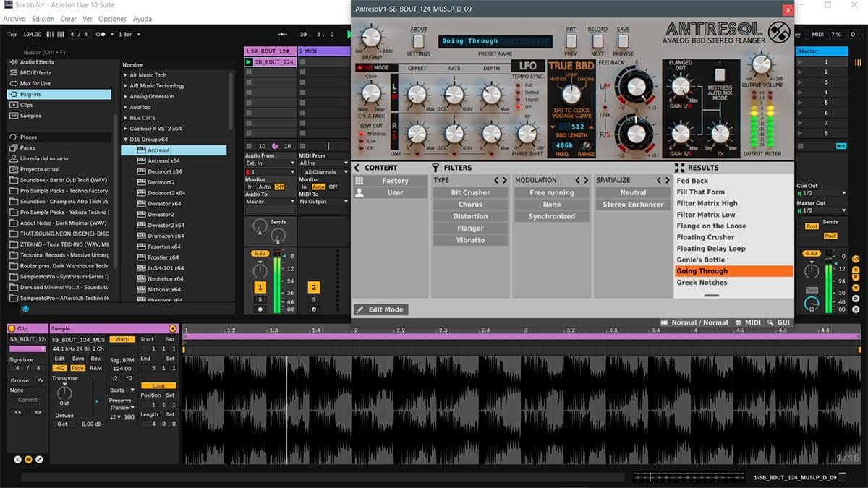Open the Audio To Master dropdown

coord(271,202)
